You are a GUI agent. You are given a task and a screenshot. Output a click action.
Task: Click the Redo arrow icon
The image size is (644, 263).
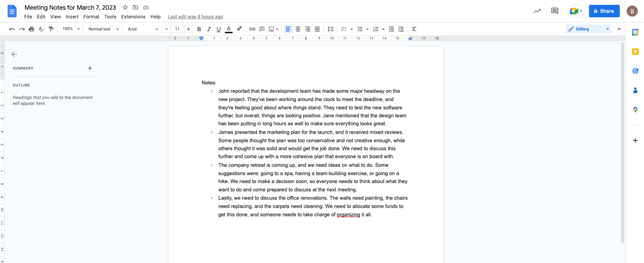tap(22, 29)
